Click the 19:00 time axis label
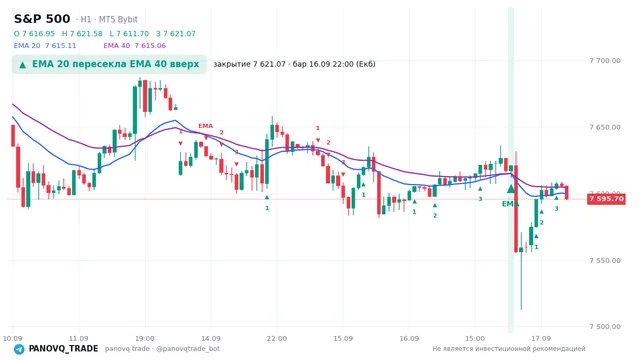 (145, 338)
